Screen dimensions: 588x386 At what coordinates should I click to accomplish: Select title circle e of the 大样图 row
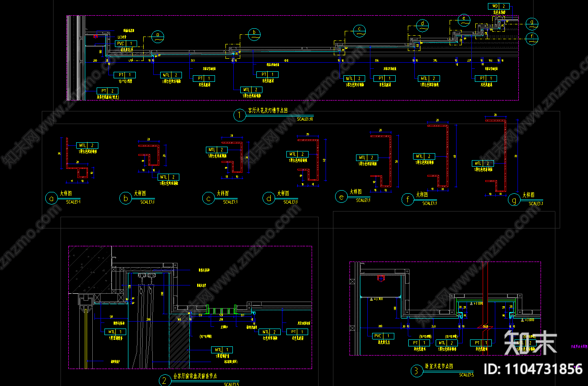(x=341, y=197)
